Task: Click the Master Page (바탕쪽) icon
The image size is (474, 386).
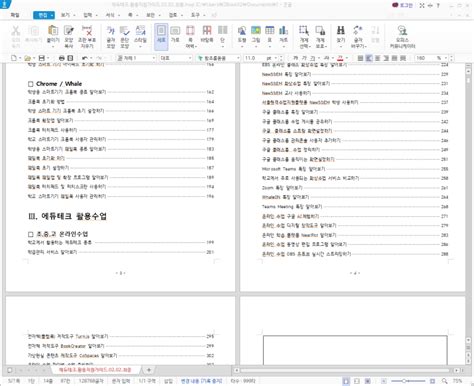Action: 207,34
